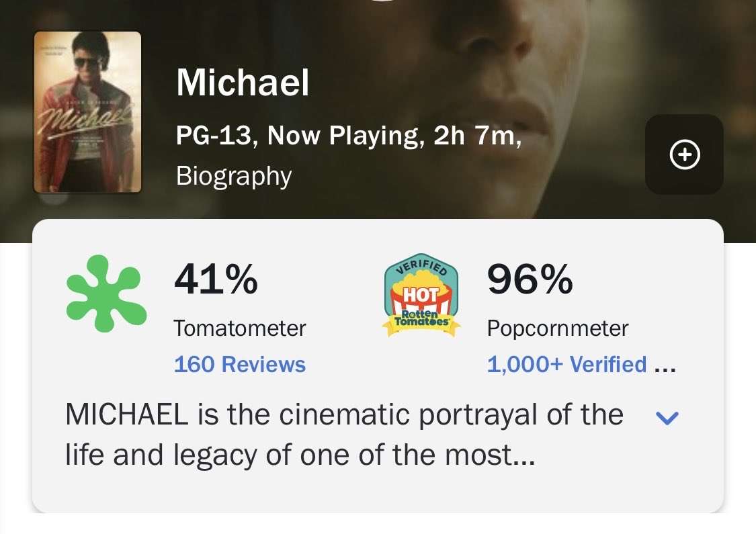Screen dimensions: 756x534
Task: Open the Michael movie poster thumbnail
Action: (x=87, y=112)
